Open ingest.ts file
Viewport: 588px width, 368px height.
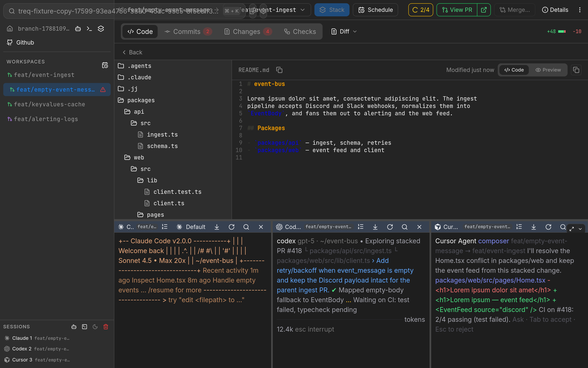tap(173, 134)
